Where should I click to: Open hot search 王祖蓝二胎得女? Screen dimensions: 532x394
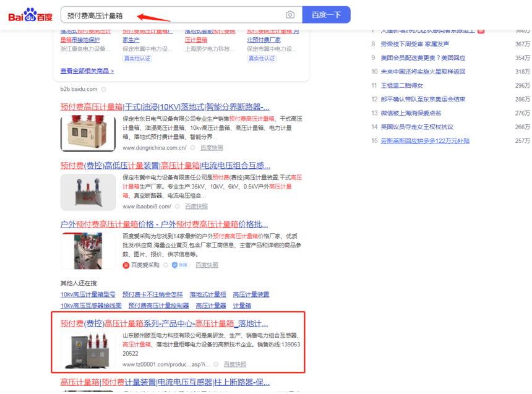tap(402, 85)
